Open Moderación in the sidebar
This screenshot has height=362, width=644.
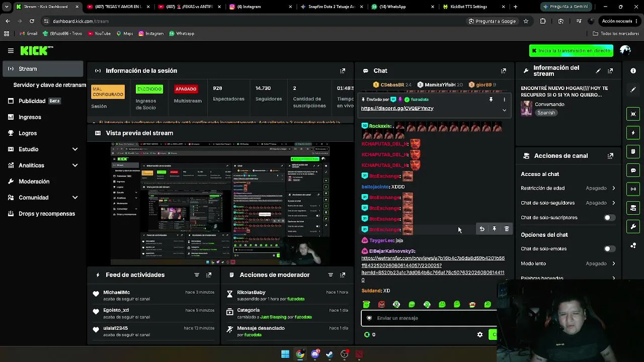[x=43, y=182]
